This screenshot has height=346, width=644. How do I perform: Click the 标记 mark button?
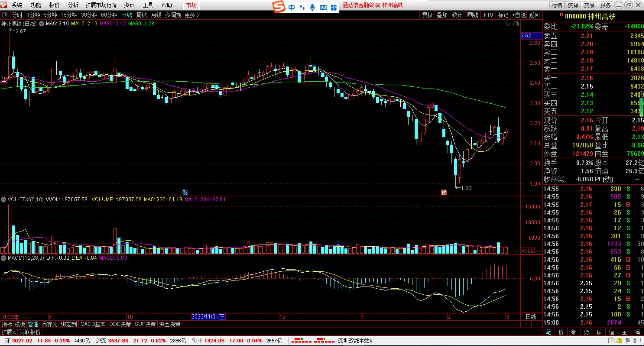(x=503, y=15)
